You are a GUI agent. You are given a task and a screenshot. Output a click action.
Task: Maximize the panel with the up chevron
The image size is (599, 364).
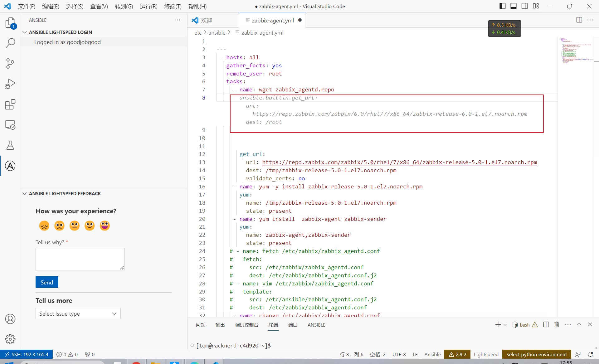point(579,324)
